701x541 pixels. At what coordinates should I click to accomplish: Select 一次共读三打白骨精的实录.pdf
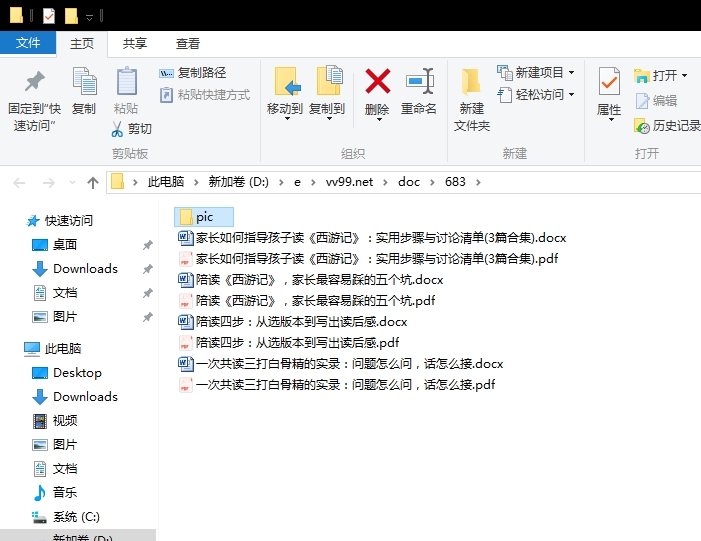coord(337,385)
